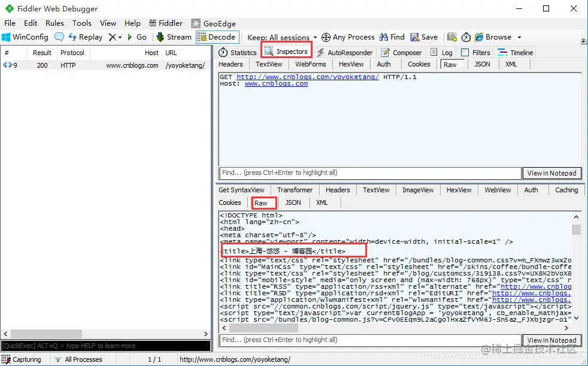Toggle Capturing in the status bar

(22, 359)
